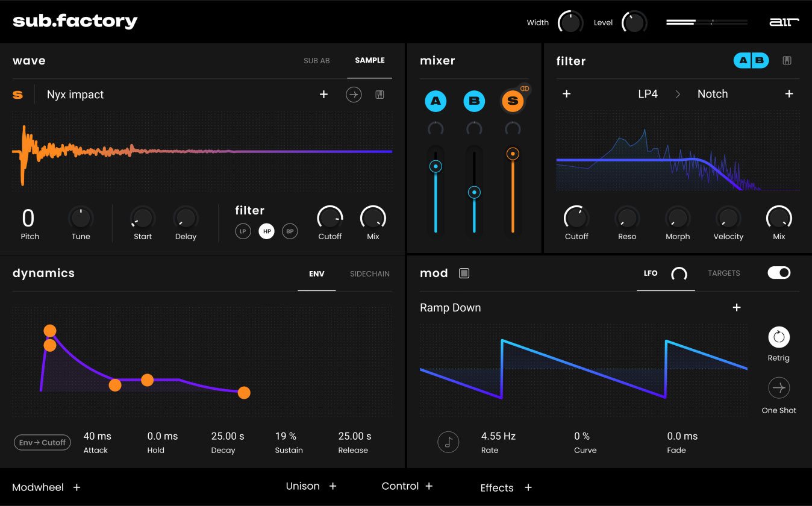Click the Retrig icon in mod panel

click(x=778, y=337)
